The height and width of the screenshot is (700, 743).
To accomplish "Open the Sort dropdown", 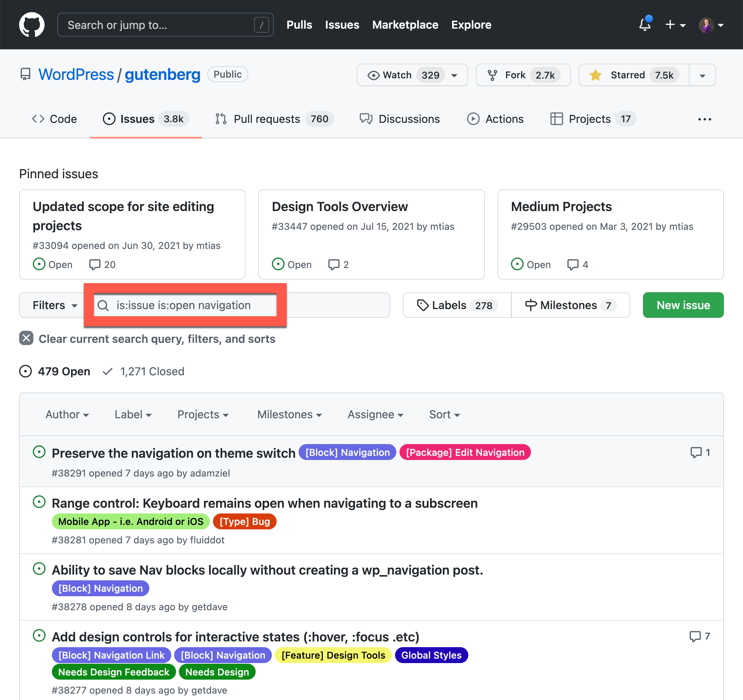I will pos(444,414).
